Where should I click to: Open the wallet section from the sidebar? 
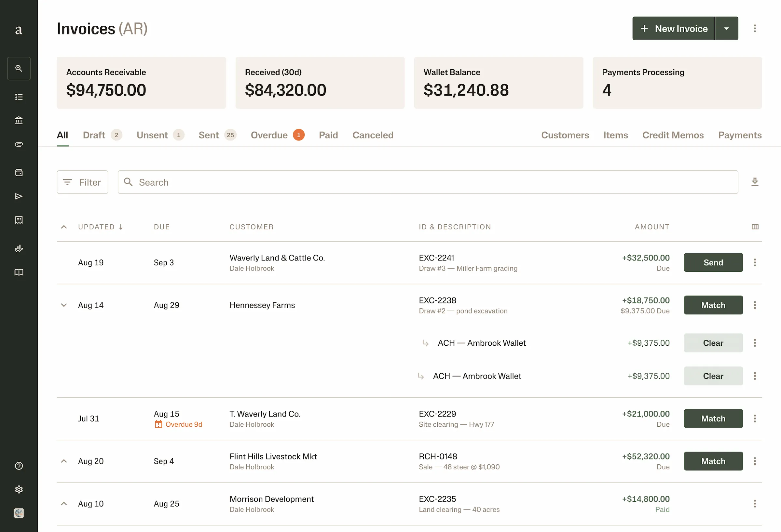[x=19, y=172]
